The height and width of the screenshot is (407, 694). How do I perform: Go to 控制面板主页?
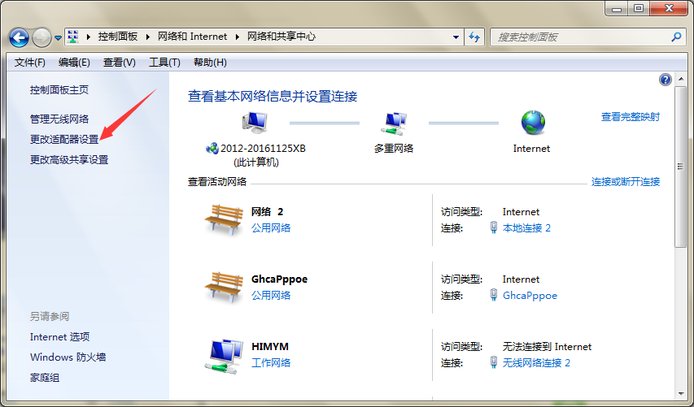click(59, 90)
